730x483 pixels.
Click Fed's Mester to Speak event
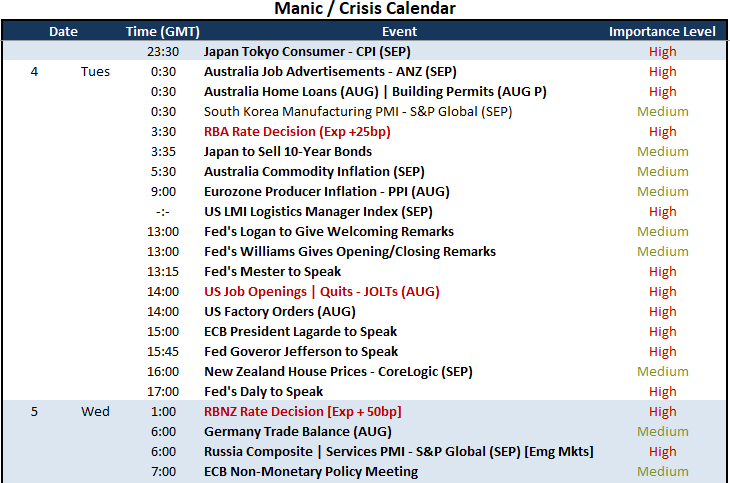click(272, 272)
